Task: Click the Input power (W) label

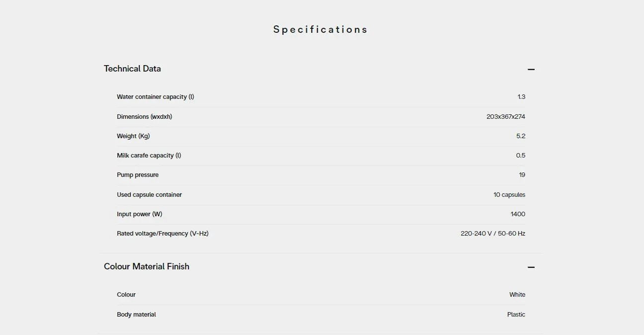Action: [x=139, y=214]
